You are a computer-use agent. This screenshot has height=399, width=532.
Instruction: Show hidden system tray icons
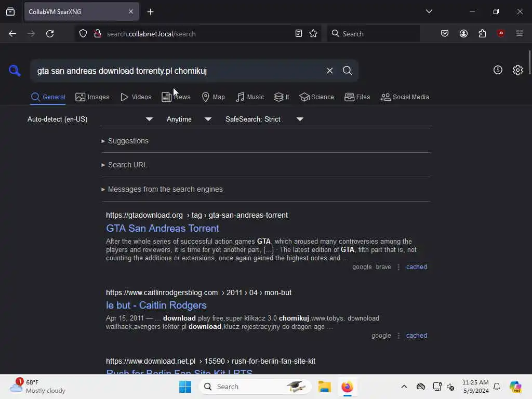[404, 387]
